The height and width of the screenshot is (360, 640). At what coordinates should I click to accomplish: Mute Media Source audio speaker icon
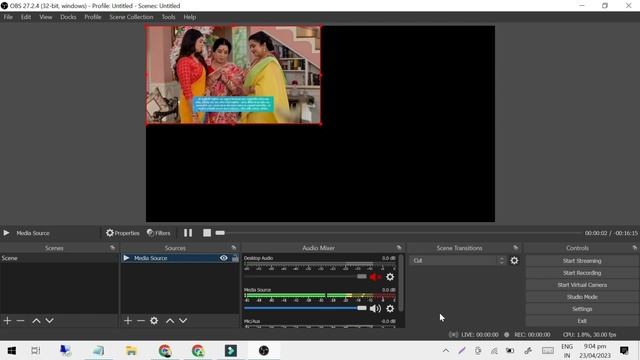click(375, 309)
